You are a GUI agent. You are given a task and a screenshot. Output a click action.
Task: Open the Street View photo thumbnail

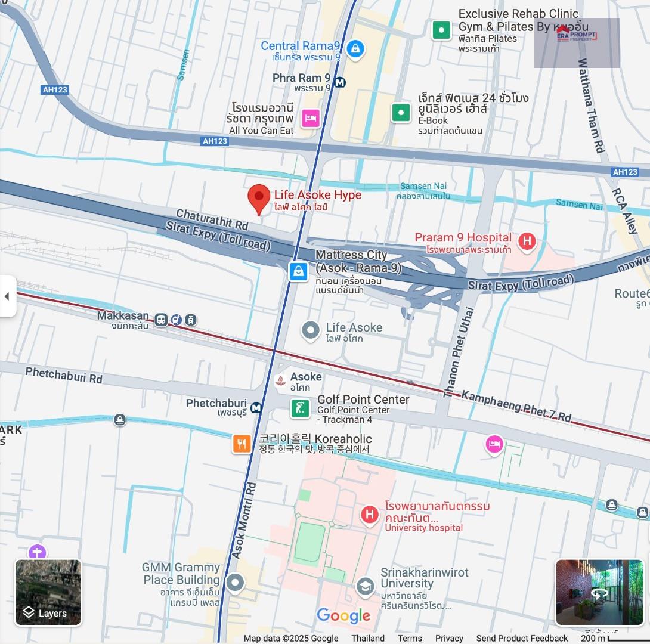[599, 592]
